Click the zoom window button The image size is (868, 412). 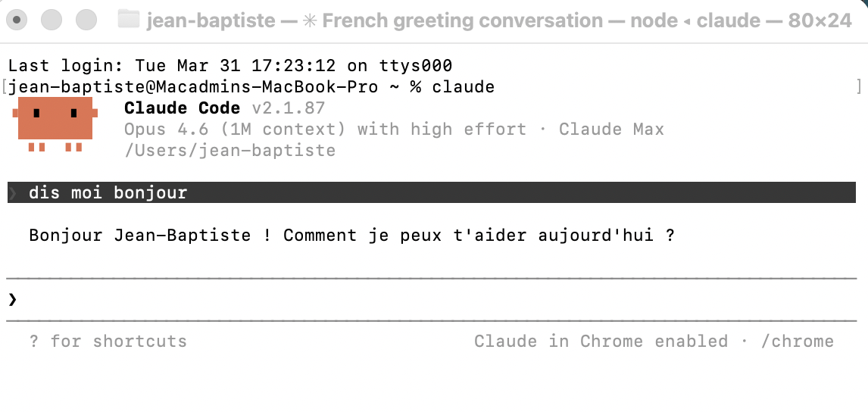[x=86, y=20]
